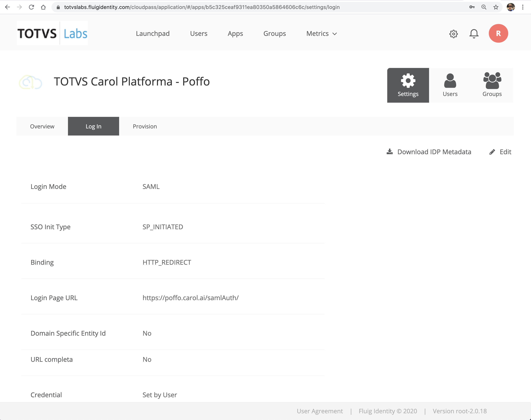
Task: Open the zoom magnifier icon in address bar
Action: 484,7
